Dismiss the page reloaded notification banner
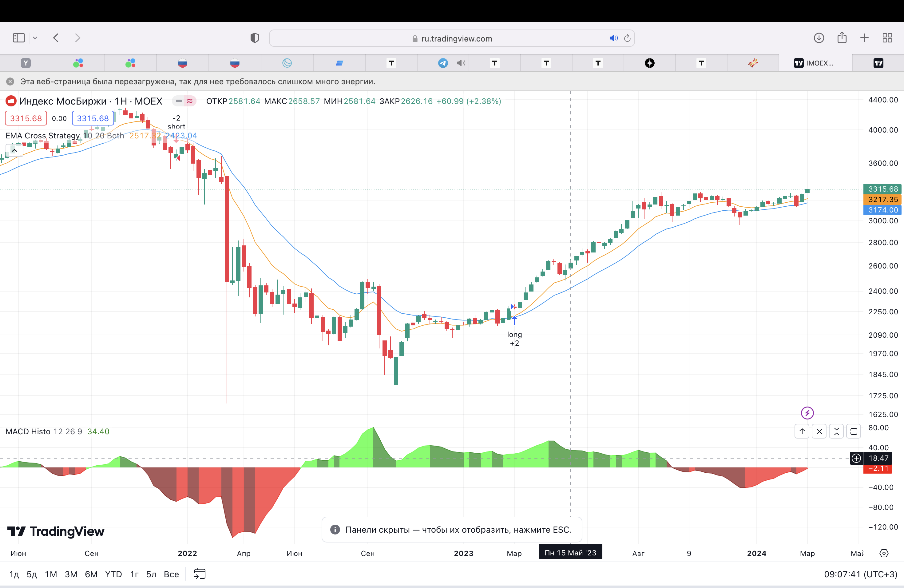This screenshot has width=904, height=588. [10, 81]
